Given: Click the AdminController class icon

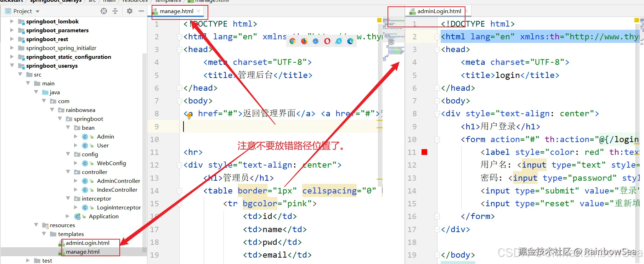Looking at the screenshot, I should click(85, 181).
